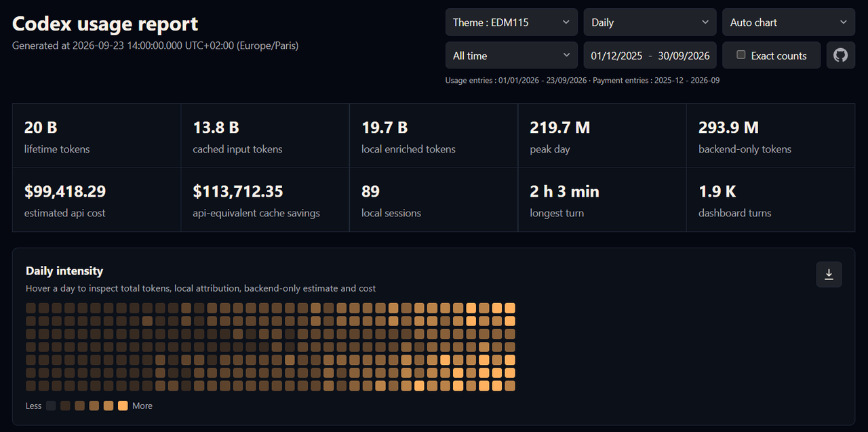Select the 20 B lifetime tokens value
The height and width of the screenshot is (432, 868).
[41, 127]
